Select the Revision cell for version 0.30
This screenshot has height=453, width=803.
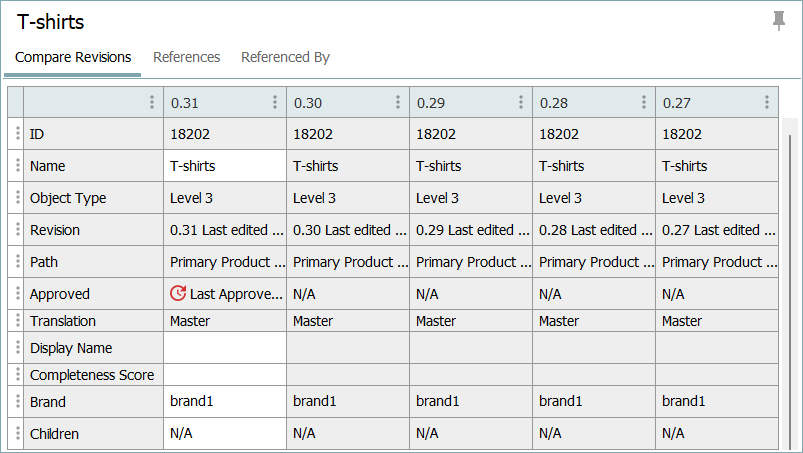coord(347,230)
